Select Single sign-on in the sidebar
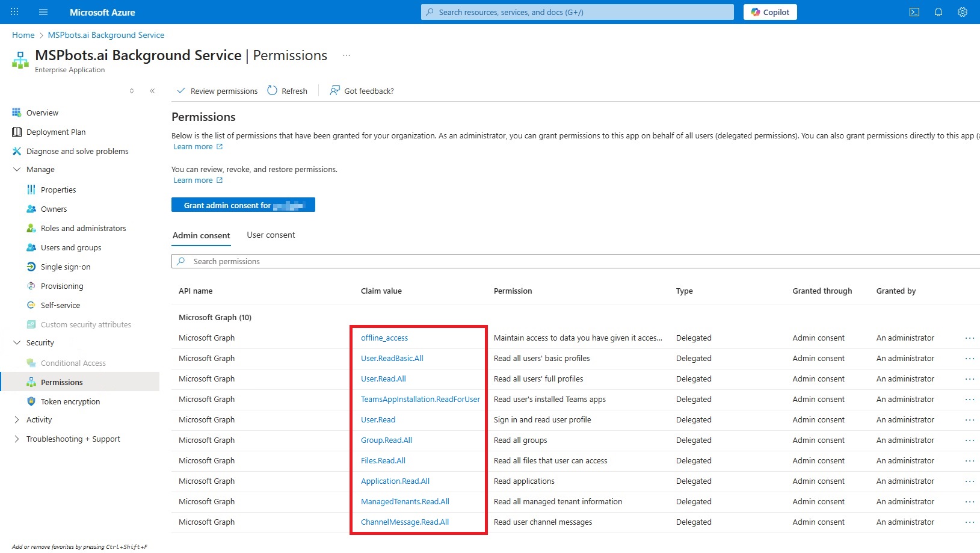Screen dimensions: 980x553 pos(66,267)
